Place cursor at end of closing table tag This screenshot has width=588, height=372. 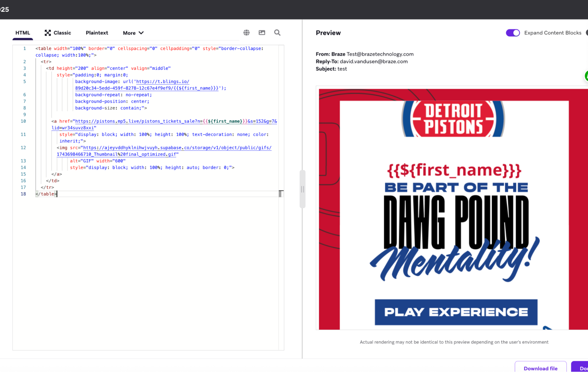tap(57, 194)
